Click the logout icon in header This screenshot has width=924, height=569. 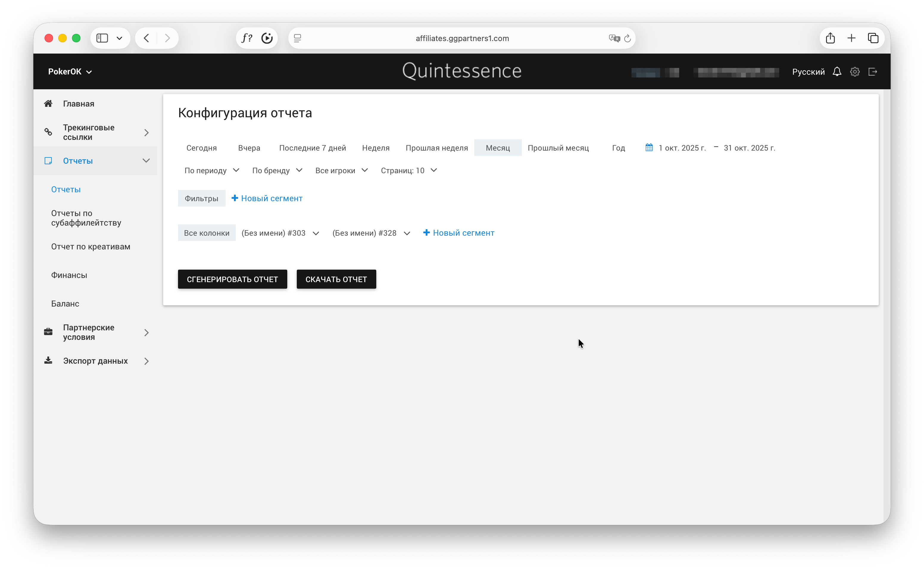pos(873,71)
